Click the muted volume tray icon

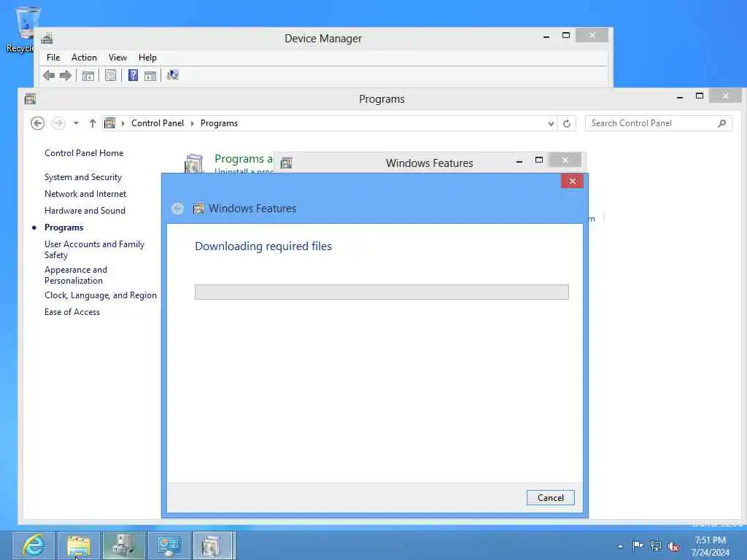click(673, 547)
